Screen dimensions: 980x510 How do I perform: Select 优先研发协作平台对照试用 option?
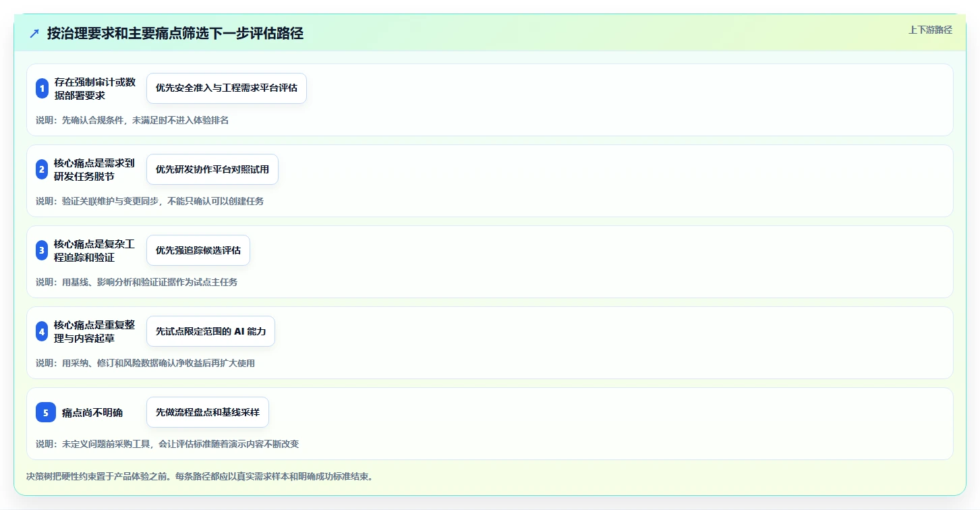[212, 169]
